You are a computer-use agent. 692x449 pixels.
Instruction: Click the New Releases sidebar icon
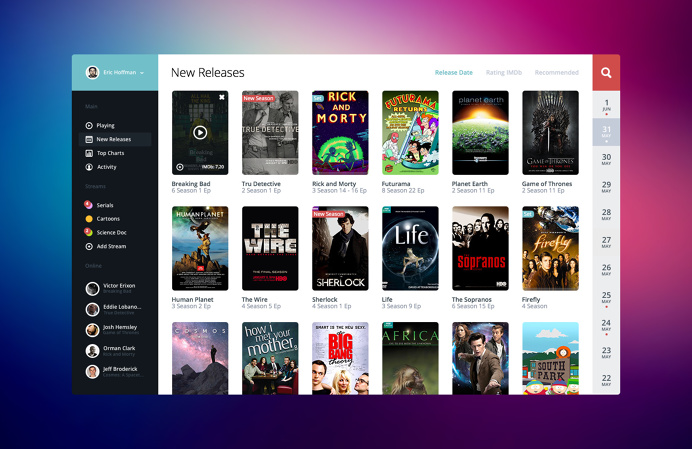[x=89, y=139]
